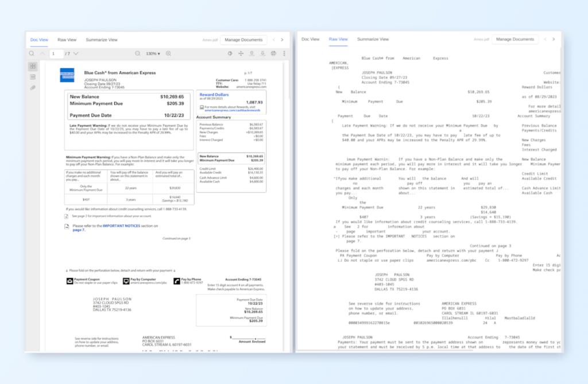
Task: Open attachments via the paperclip icon
Action: click(x=33, y=87)
